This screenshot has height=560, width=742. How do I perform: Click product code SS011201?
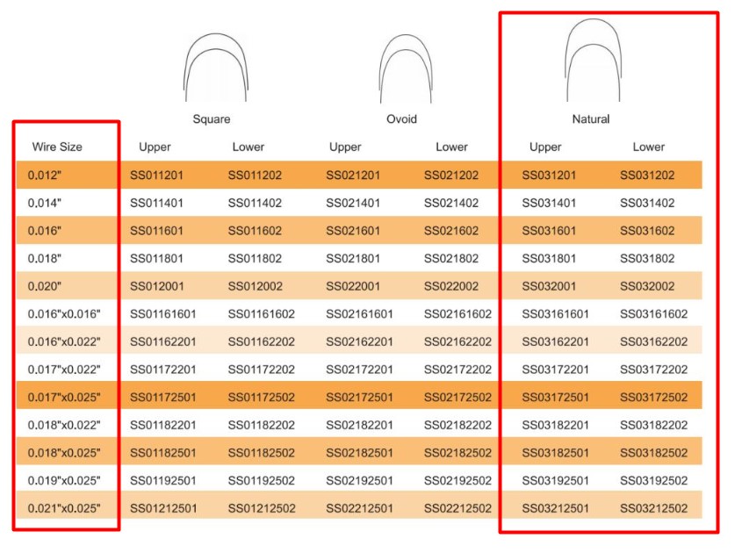point(158,176)
